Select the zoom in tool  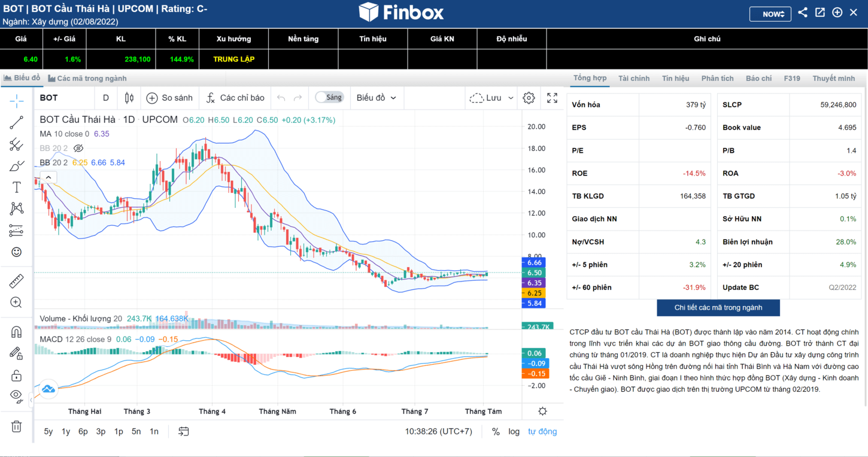(16, 302)
